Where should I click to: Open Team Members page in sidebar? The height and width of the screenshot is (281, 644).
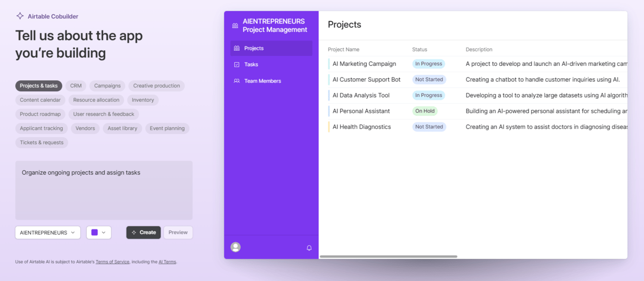click(271, 81)
